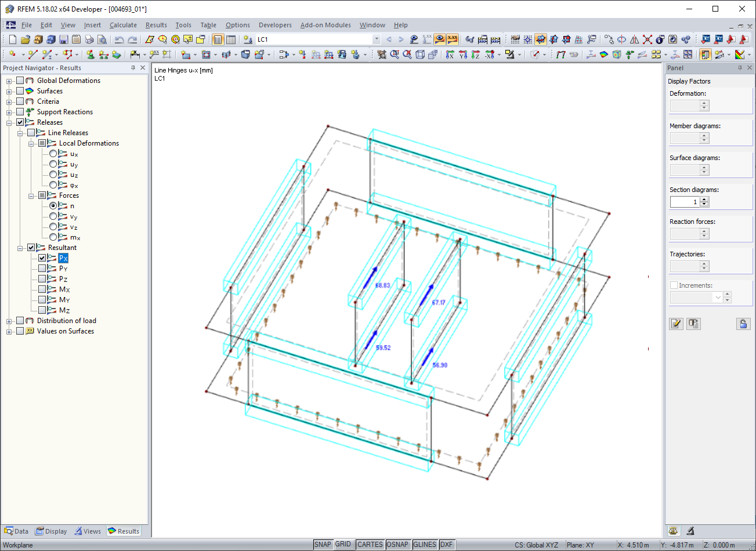
Task: Click the Print Preview icon
Action: pos(102,39)
